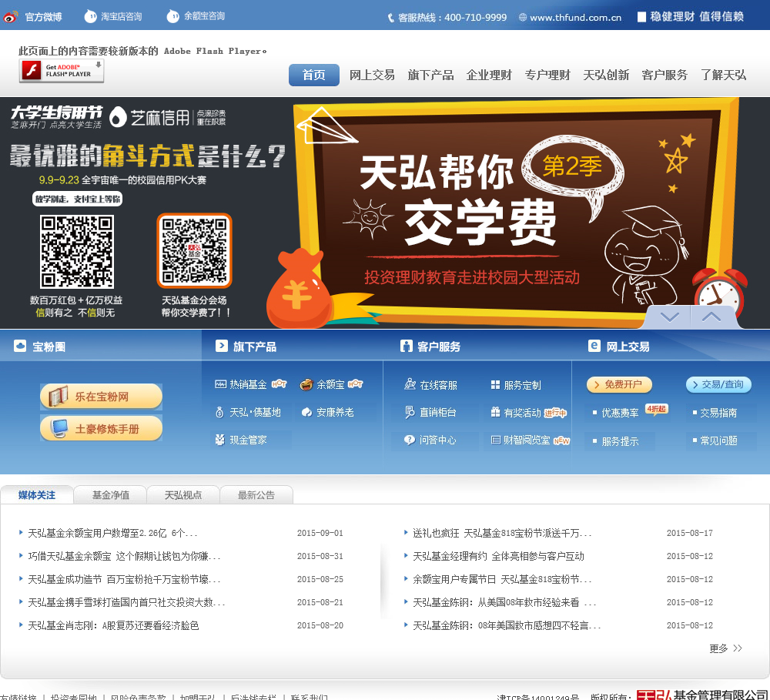Open news 天弘基金经理有约 全体亮相参与客户互动
This screenshot has height=700, width=770.
tap(498, 556)
